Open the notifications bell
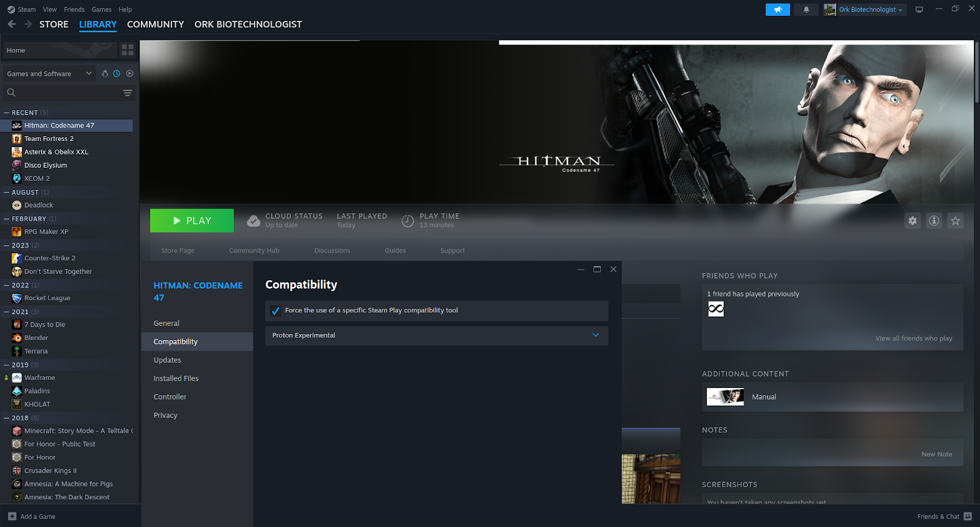This screenshot has height=527, width=980. pos(806,9)
